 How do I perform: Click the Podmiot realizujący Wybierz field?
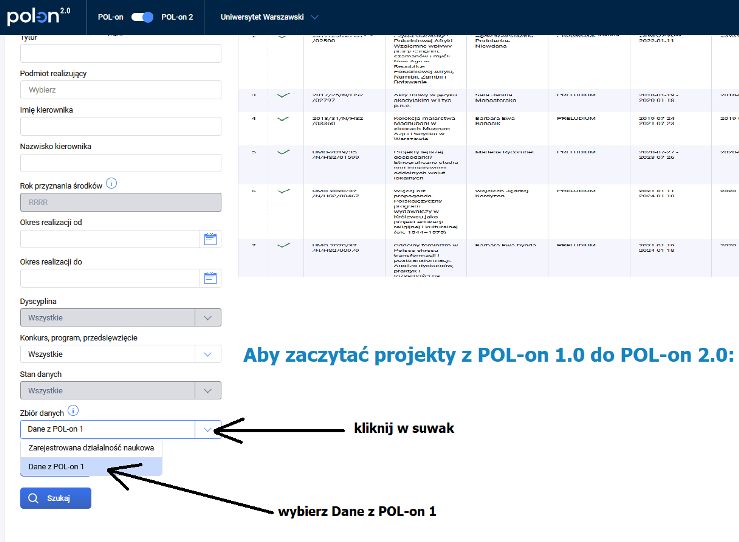120,89
